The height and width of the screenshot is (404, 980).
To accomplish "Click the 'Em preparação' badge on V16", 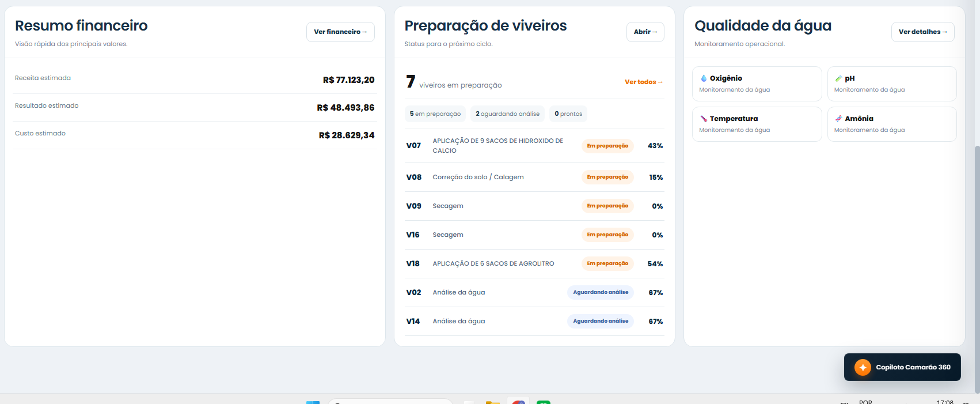I will click(607, 235).
